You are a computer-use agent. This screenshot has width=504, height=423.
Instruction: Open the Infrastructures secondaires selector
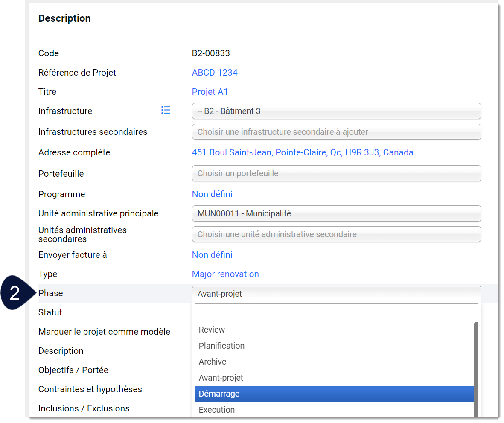click(336, 132)
